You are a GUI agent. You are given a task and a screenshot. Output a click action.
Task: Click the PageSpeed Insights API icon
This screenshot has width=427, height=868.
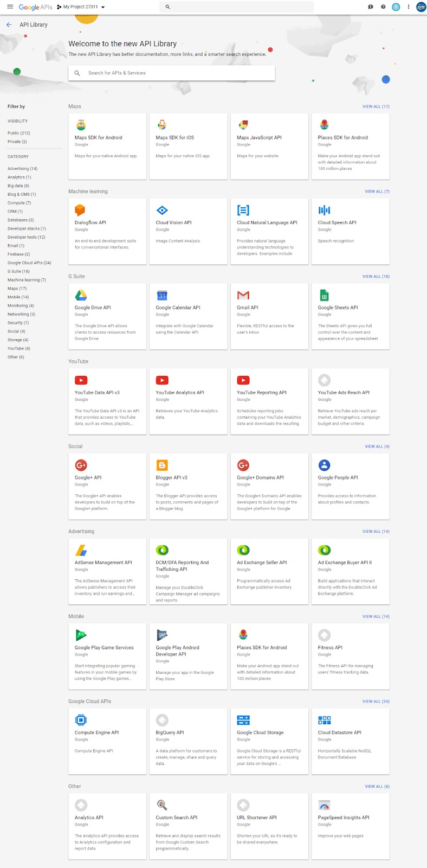click(324, 805)
